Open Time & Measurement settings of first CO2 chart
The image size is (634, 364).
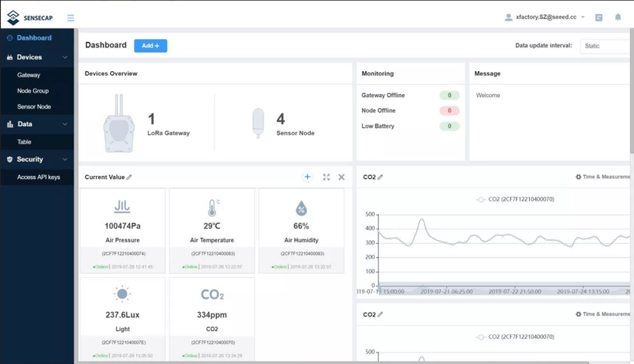point(603,177)
